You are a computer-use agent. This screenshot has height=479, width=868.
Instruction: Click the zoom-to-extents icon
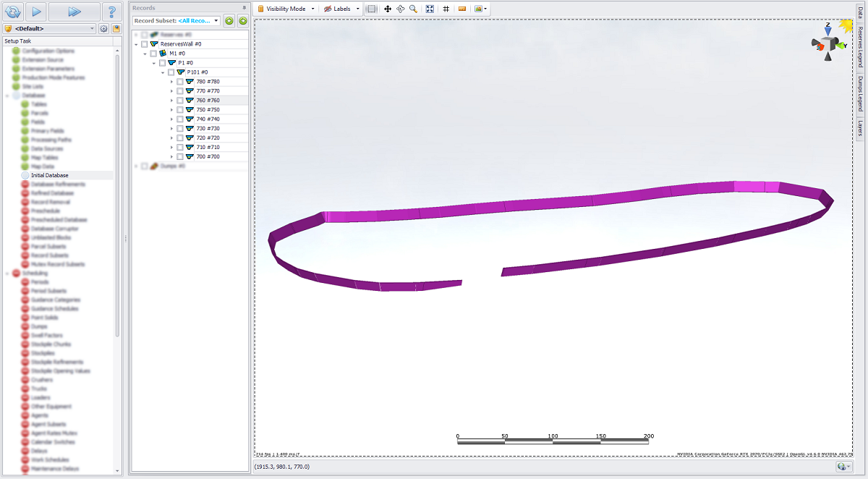click(x=430, y=9)
